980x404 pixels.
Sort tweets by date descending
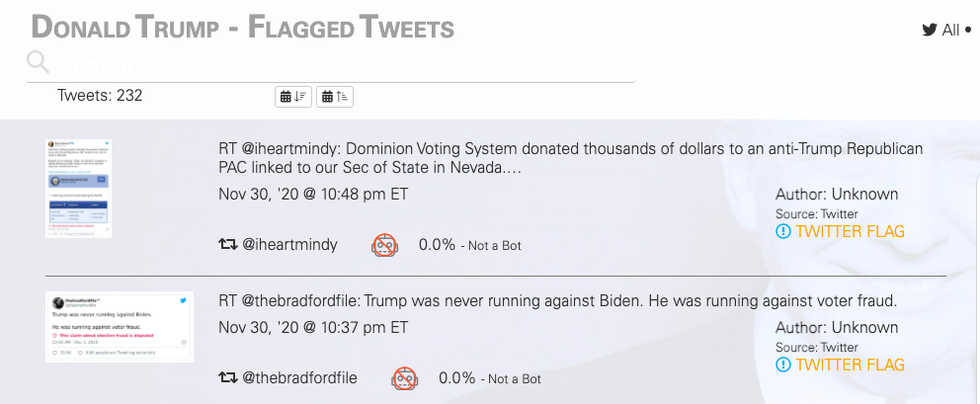tap(293, 96)
